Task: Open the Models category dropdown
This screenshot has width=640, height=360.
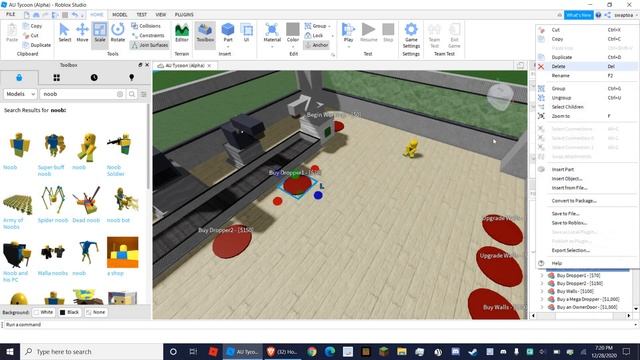Action: coord(20,94)
